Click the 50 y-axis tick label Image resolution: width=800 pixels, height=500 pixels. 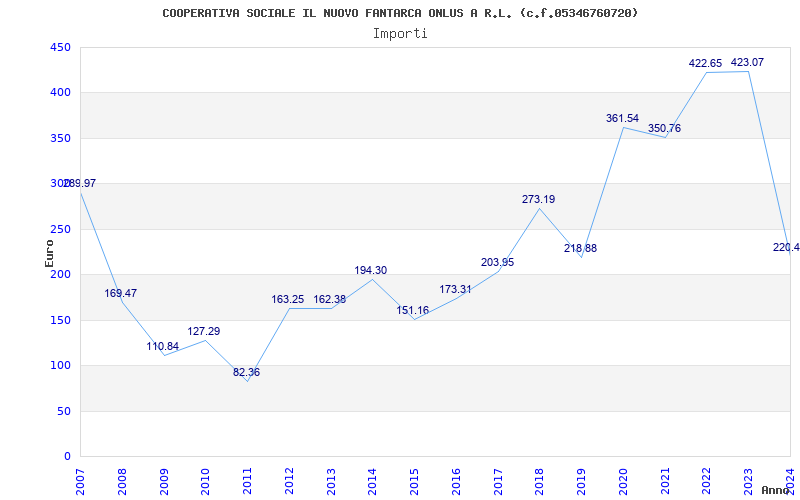point(63,411)
